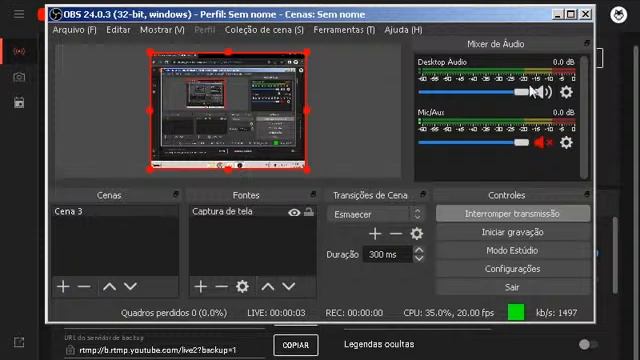
Task: Open Desktop Audio gear settings
Action: coord(566,92)
